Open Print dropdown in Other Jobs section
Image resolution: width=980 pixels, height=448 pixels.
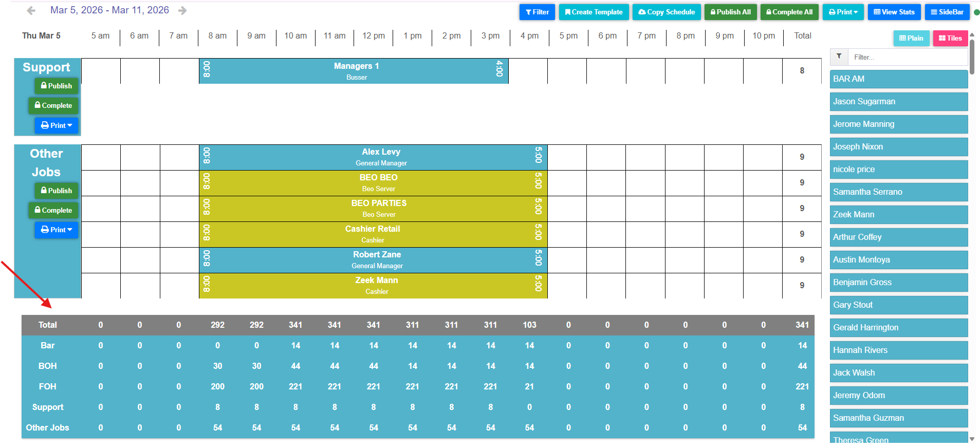[57, 230]
